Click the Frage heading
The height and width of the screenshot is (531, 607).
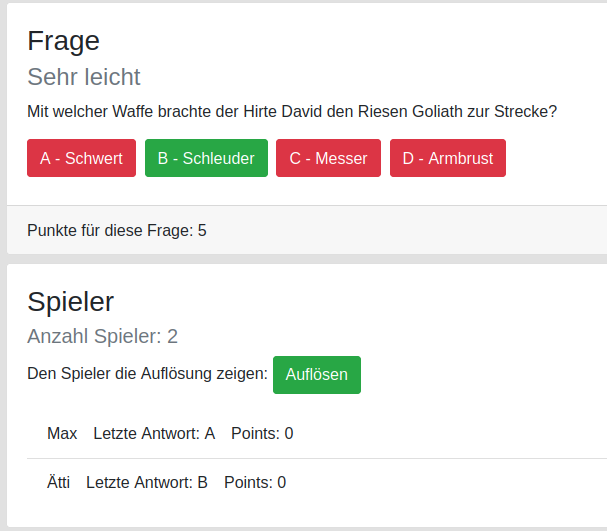click(x=63, y=41)
